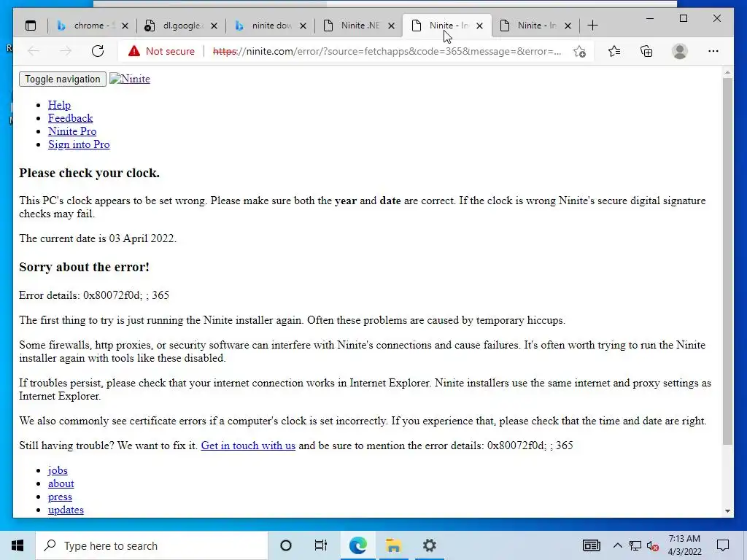Open the Feedback link
The width and height of the screenshot is (747, 560).
point(70,118)
